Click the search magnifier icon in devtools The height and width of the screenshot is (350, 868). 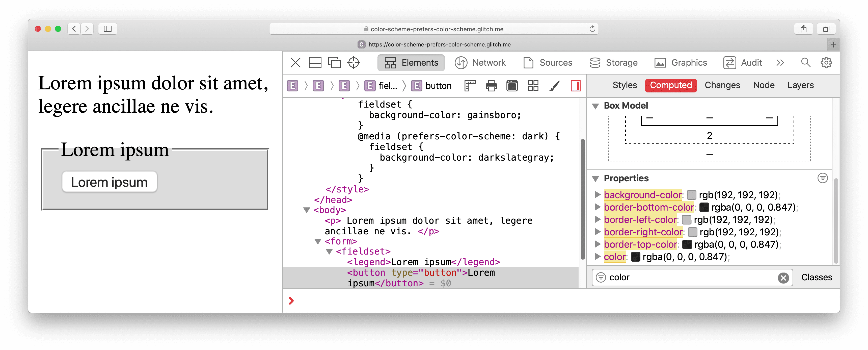tap(805, 63)
